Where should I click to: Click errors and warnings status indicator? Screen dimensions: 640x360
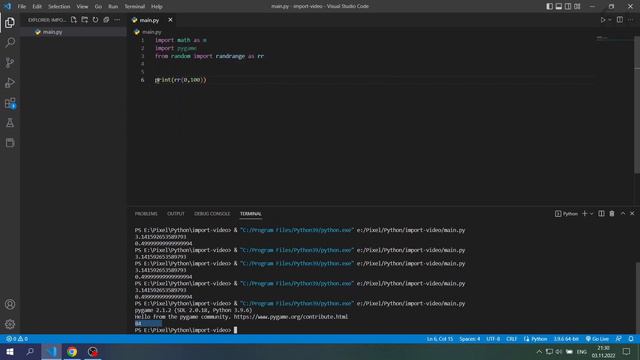pos(17,339)
